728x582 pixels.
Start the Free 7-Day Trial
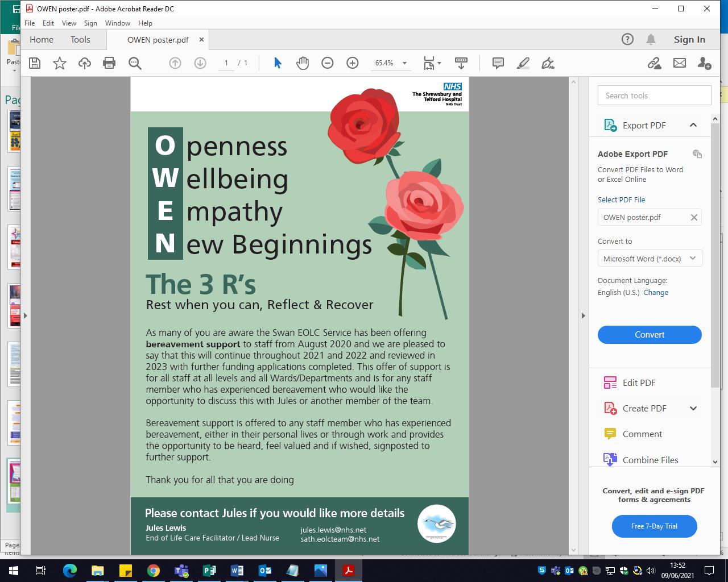tap(654, 526)
